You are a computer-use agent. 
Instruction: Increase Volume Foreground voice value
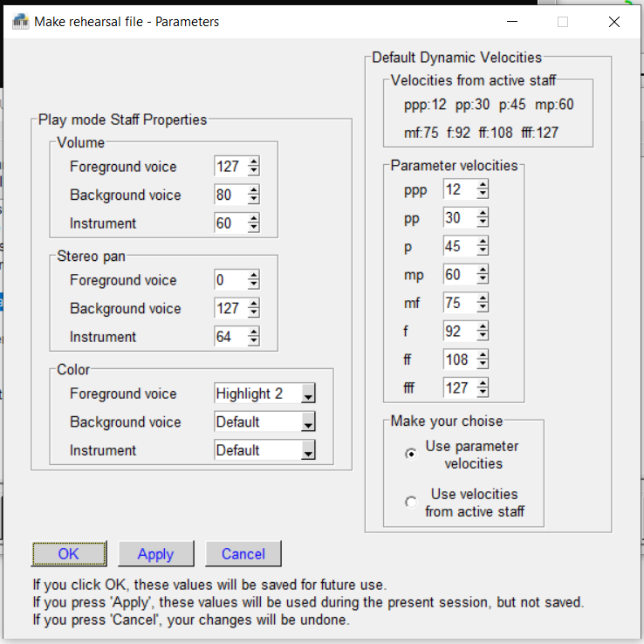coord(254,161)
